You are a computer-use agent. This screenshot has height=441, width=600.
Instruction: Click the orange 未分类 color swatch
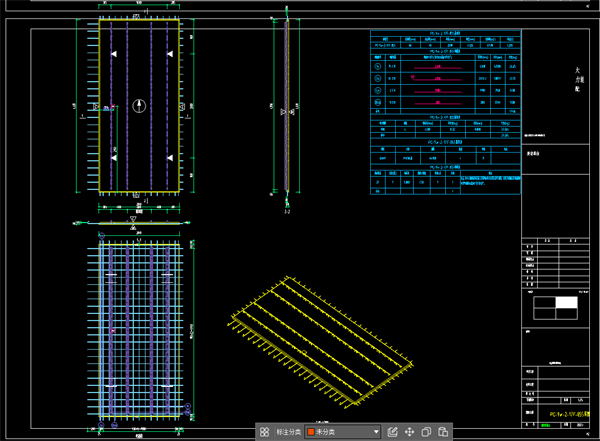311,432
